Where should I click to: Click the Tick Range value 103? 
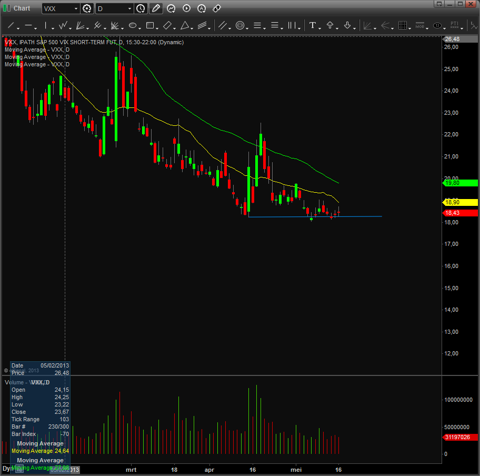coord(64,419)
